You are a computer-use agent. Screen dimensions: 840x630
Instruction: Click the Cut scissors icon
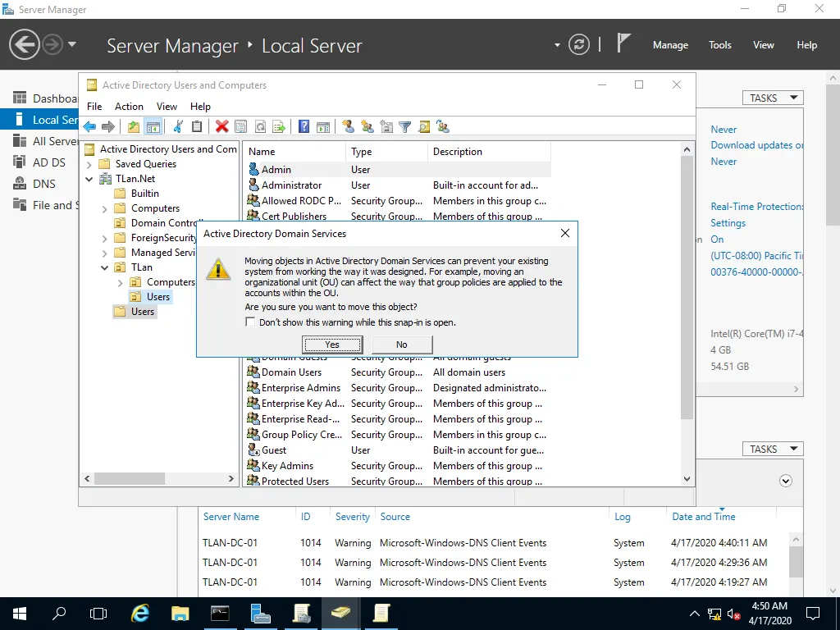pos(178,127)
